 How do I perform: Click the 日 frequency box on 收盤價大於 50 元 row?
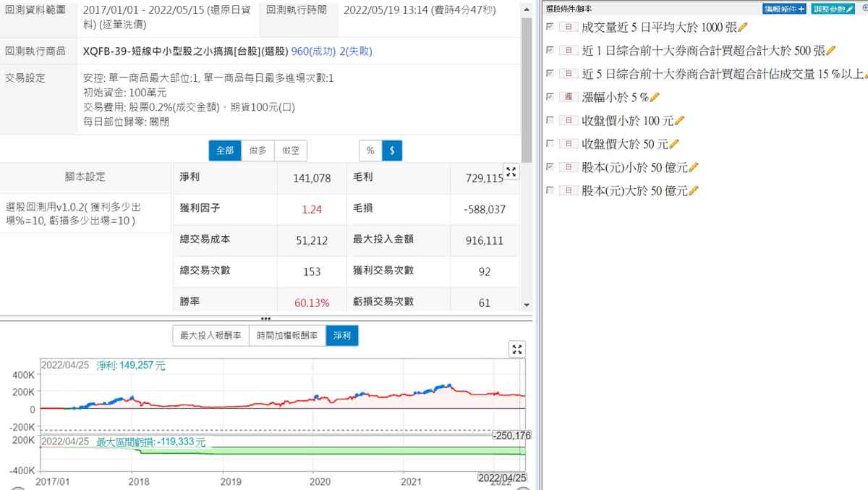coord(569,144)
